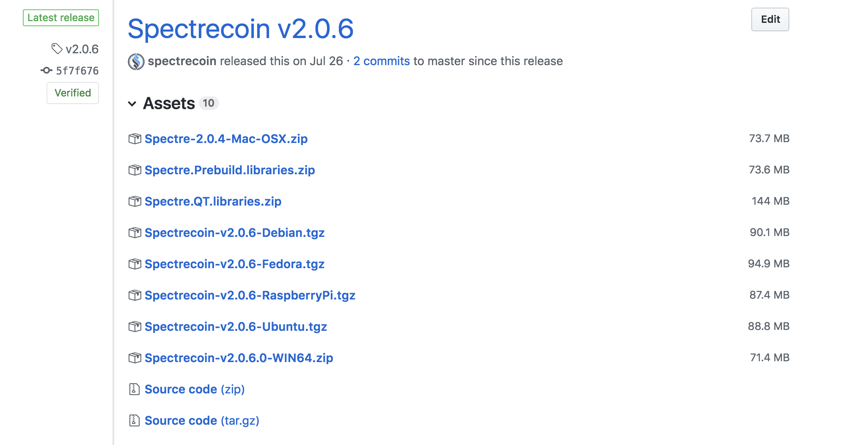This screenshot has width=868, height=445.
Task: Click package icon for Spectre-2.0.4-Mac-OSX.zip
Action: 135,139
